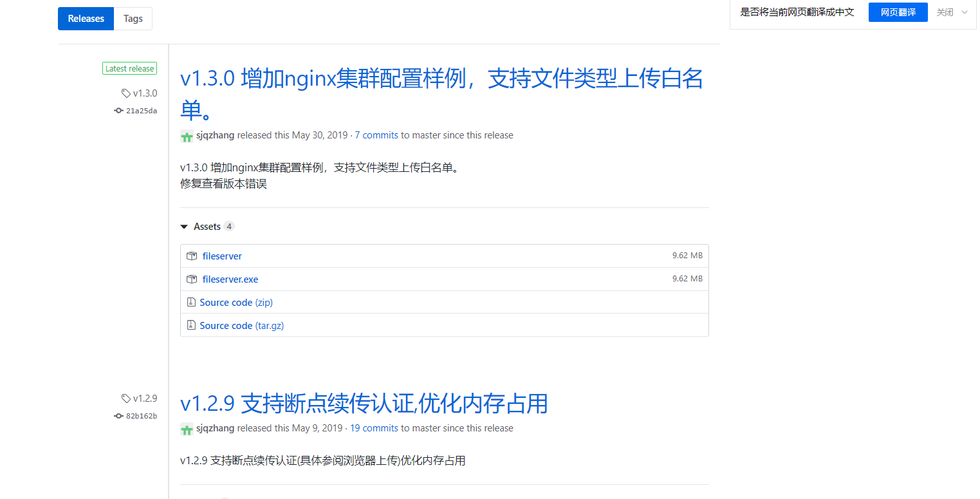Click the tag icon next to v1.3.0
The height and width of the screenshot is (499, 980).
click(126, 93)
